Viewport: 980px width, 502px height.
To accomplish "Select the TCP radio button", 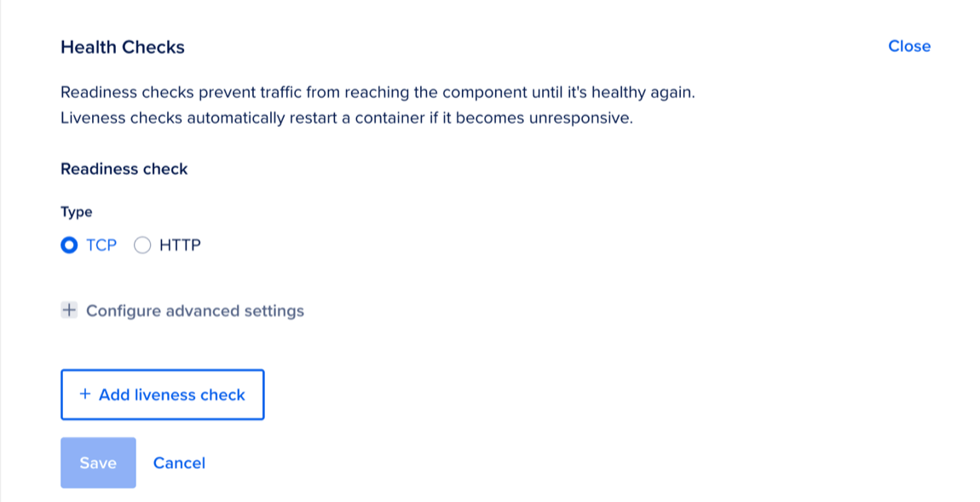I will click(x=69, y=245).
